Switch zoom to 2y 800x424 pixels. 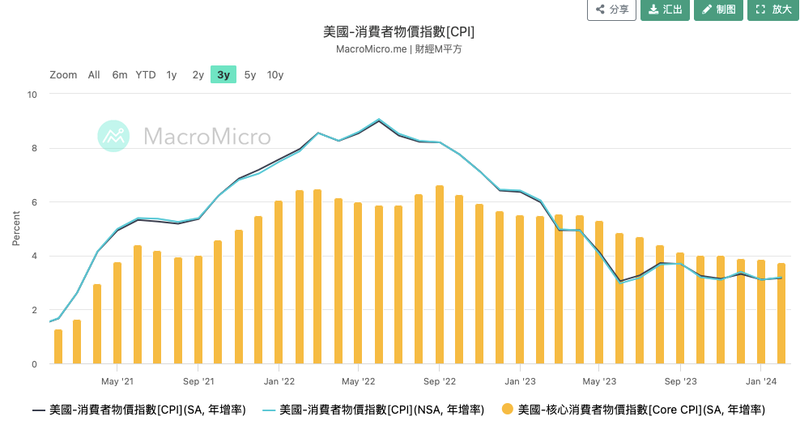pyautogui.click(x=198, y=75)
